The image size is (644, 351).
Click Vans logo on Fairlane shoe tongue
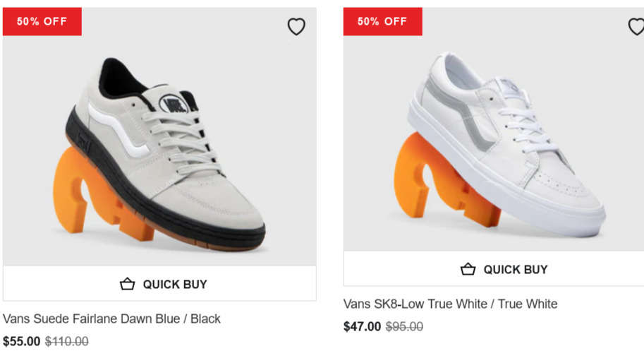pyautogui.click(x=171, y=105)
